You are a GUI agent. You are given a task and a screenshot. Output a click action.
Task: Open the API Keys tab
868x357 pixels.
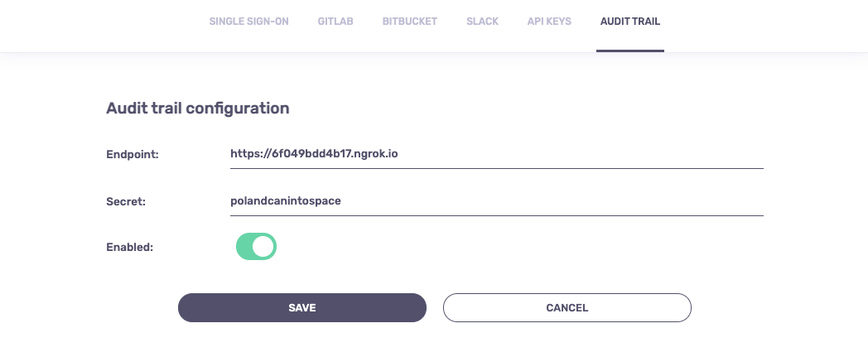point(549,22)
